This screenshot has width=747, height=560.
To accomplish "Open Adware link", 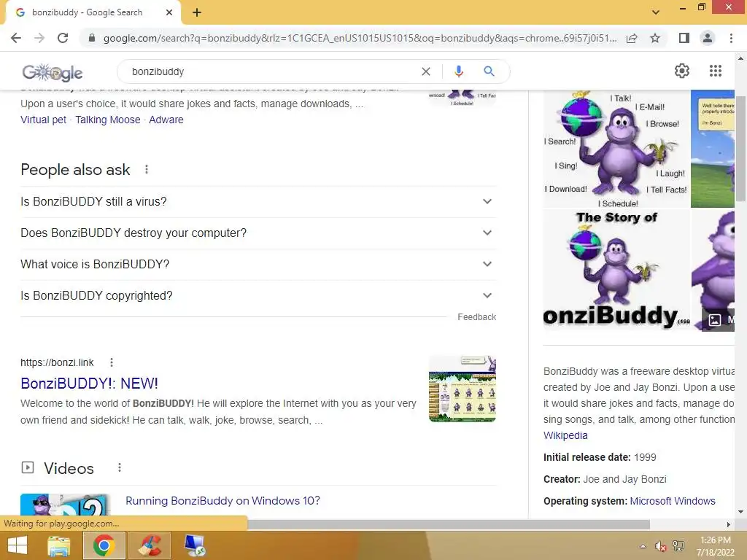I will 166,120.
